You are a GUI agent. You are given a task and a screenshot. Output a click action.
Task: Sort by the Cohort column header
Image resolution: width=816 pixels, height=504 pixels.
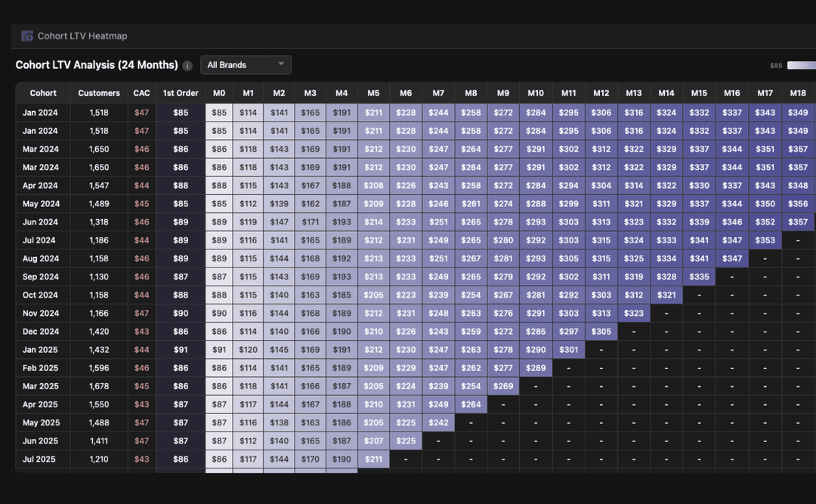coord(42,93)
